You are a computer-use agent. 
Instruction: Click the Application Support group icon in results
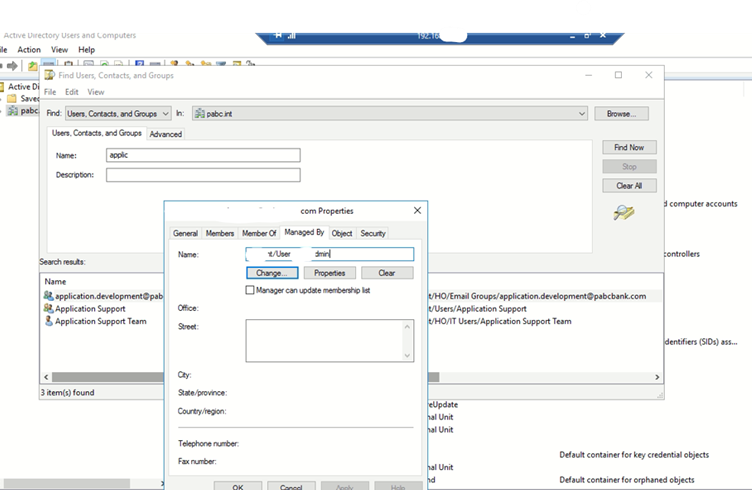48,308
